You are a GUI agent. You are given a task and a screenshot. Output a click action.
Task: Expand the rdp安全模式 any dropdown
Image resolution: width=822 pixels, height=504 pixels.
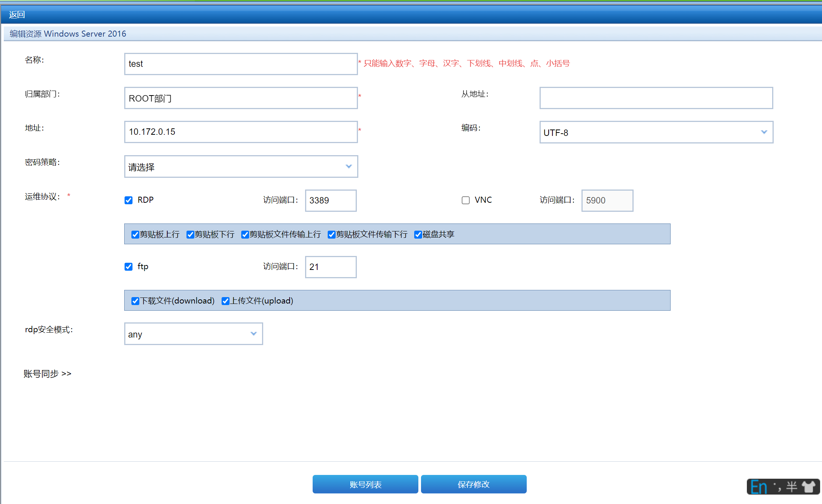(193, 334)
